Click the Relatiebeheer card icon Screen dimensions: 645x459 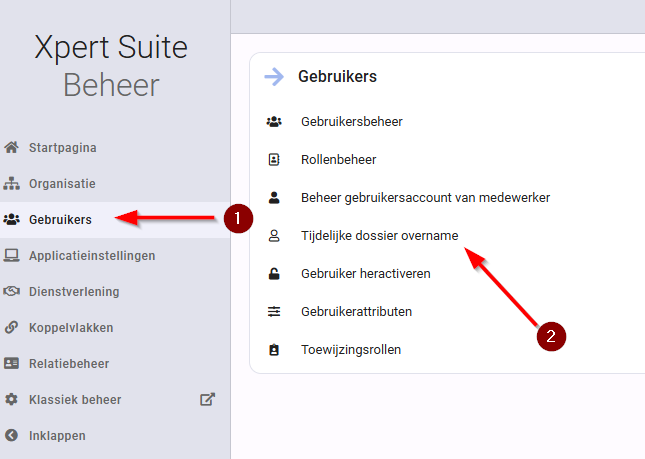click(x=12, y=363)
